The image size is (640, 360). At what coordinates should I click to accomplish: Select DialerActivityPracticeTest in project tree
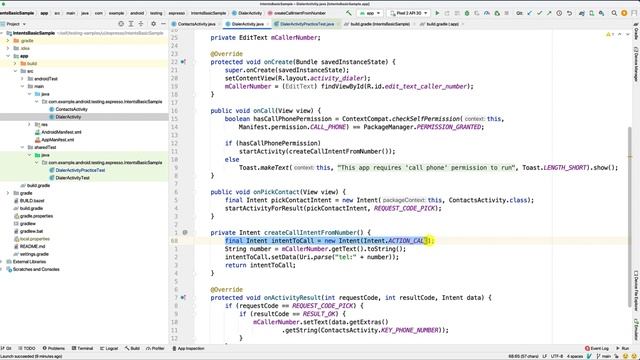80,170
